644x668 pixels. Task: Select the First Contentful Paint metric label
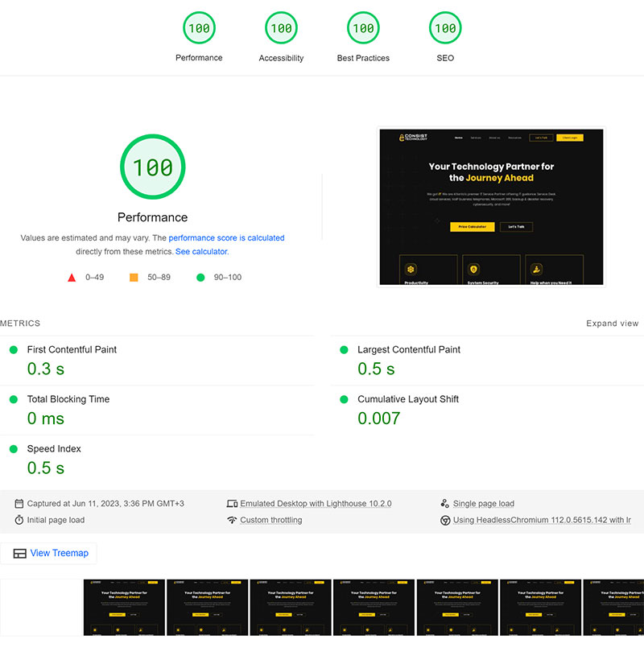click(72, 349)
